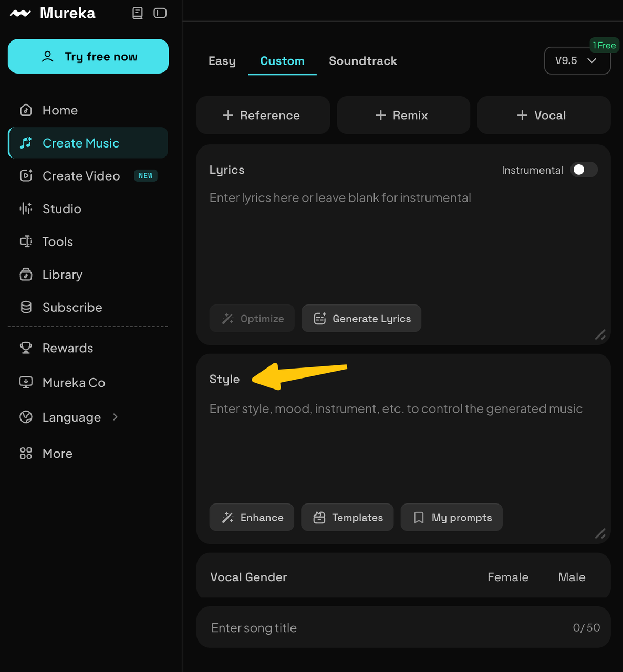Click the Mureka wave logo icon
Image resolution: width=623 pixels, height=672 pixels.
20,13
